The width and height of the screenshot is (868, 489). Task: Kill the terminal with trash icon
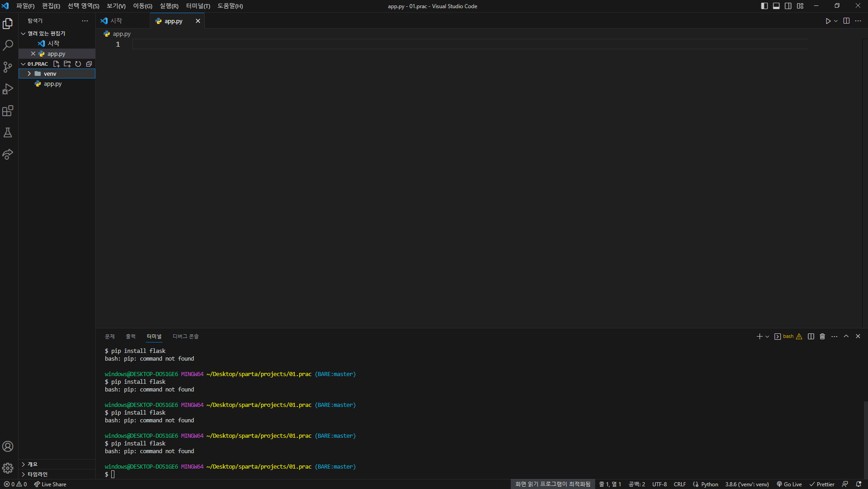(x=822, y=336)
